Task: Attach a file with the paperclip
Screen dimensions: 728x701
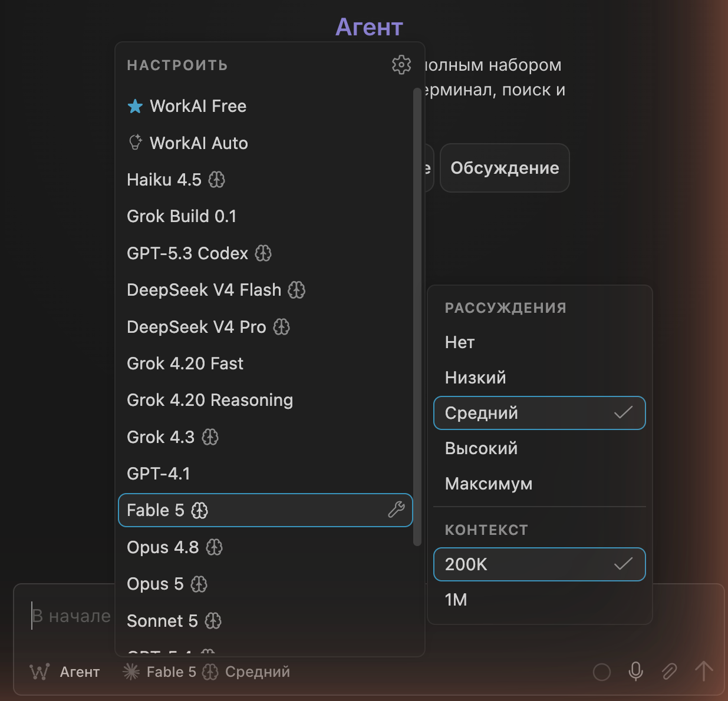Action: tap(669, 672)
